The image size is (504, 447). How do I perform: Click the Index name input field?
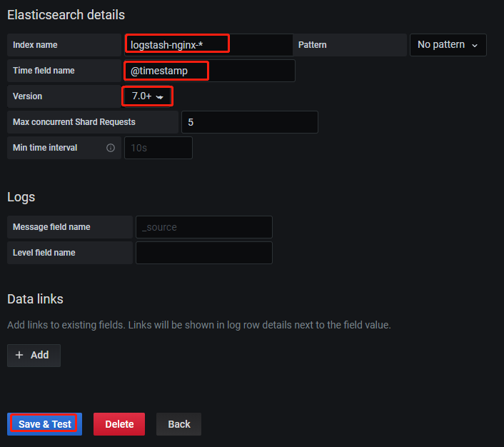[208, 45]
